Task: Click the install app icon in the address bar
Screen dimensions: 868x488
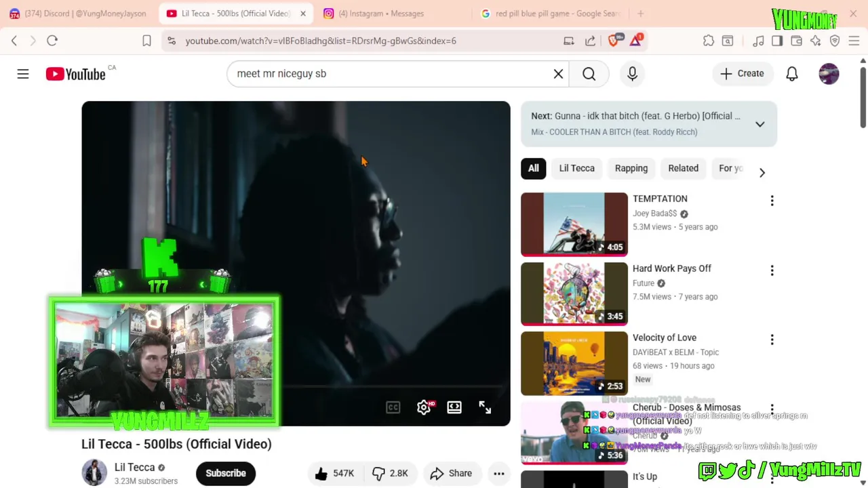Action: pyautogui.click(x=569, y=41)
